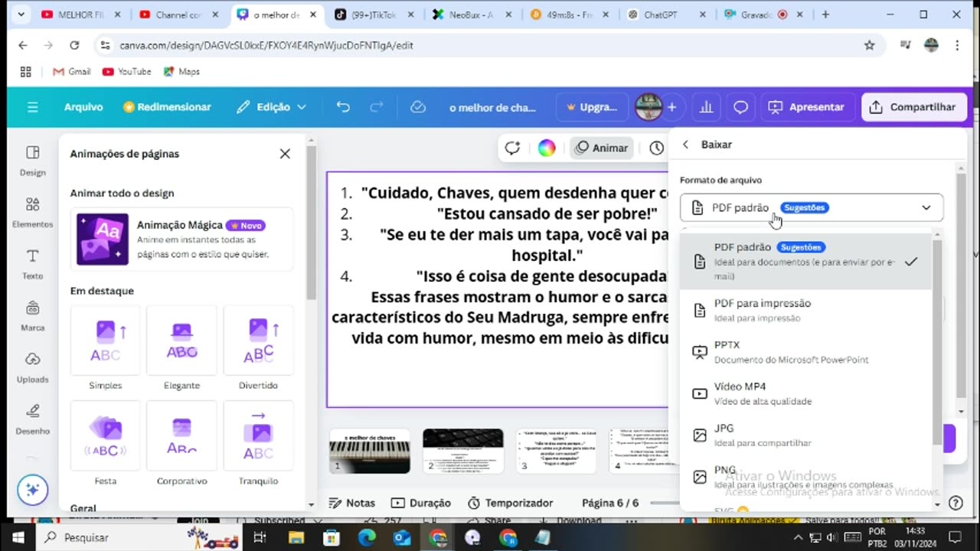Open the Design sidebar tab
980x551 pixels.
click(x=32, y=161)
